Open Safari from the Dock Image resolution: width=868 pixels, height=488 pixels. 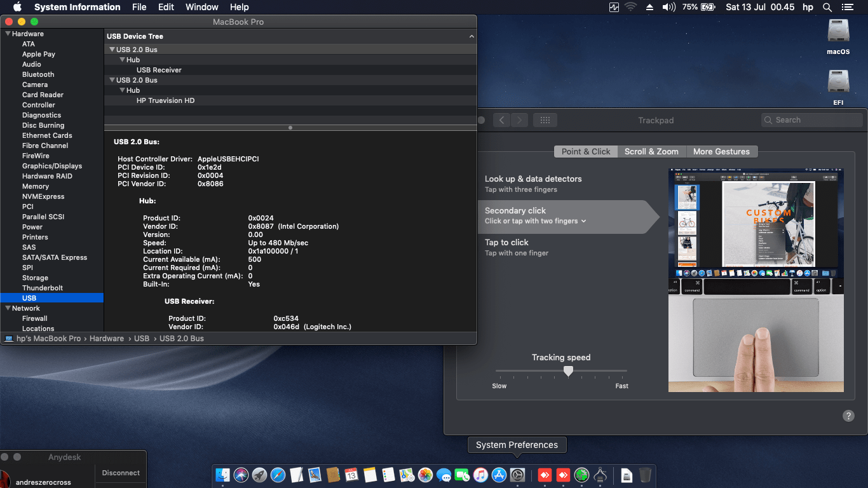[x=278, y=475]
